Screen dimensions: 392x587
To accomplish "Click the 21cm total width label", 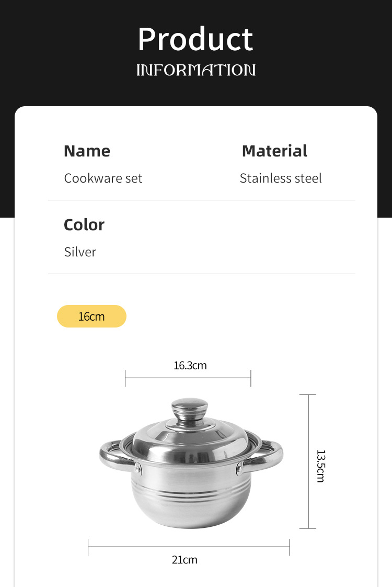I will pyautogui.click(x=185, y=560).
